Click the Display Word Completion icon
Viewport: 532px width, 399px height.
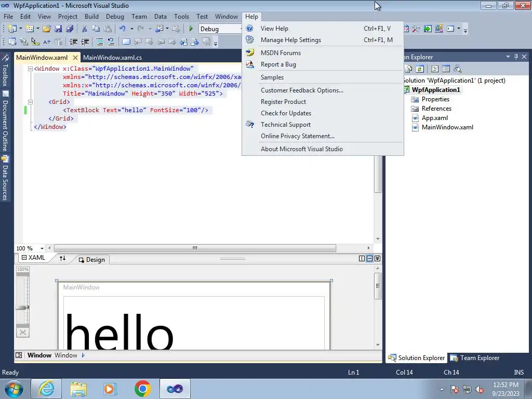(46, 42)
